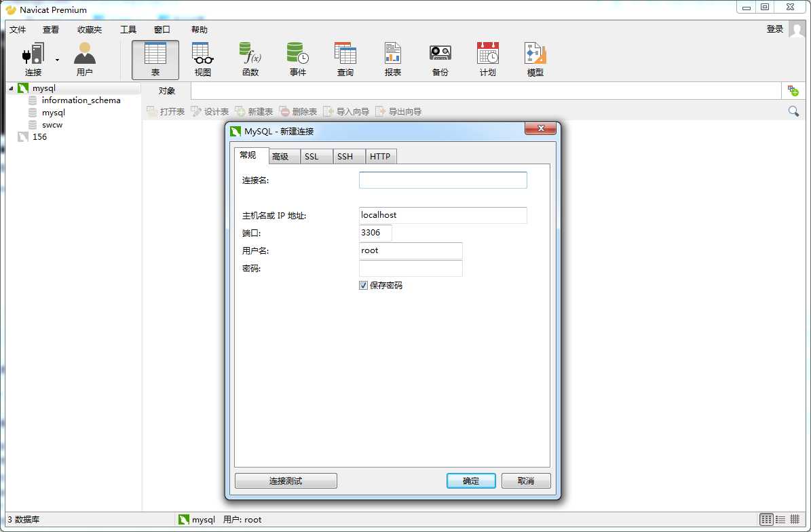The height and width of the screenshot is (532, 811).
Task: Click the 连接测试 test connection button
Action: [x=286, y=481]
